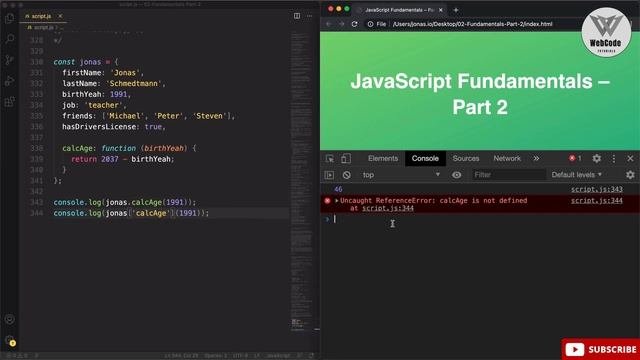Open Extensions view in activity bar

tap(9, 102)
